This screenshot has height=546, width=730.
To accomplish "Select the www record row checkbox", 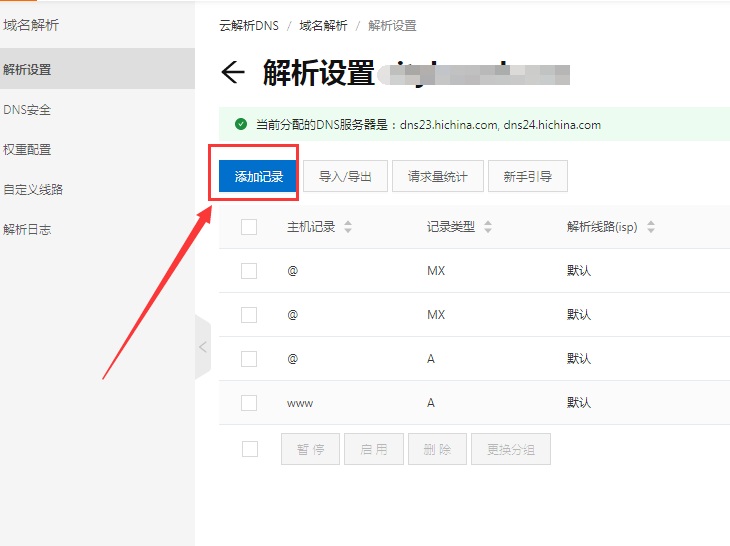I will [x=249, y=403].
